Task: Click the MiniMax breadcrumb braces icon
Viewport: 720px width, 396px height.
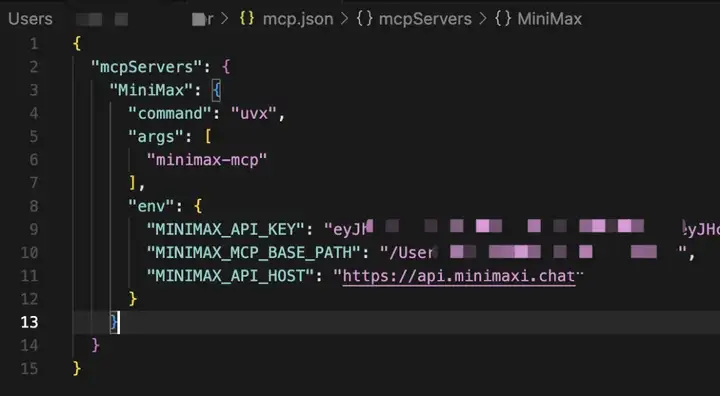Action: 503,19
